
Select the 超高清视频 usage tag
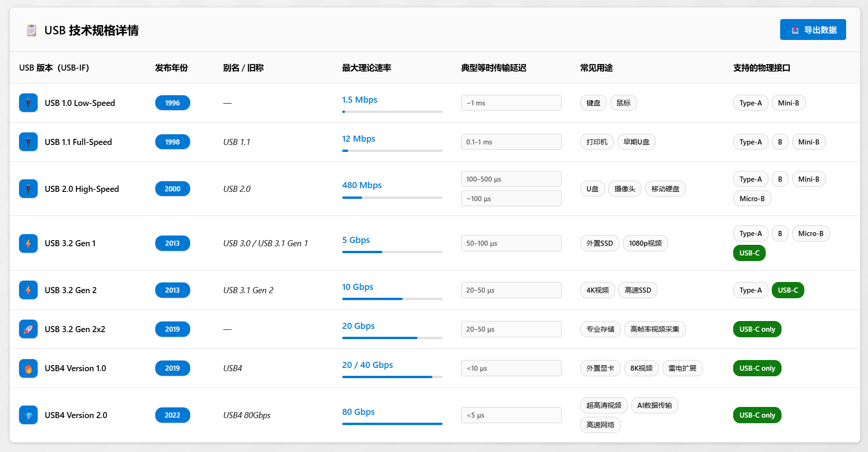point(604,405)
